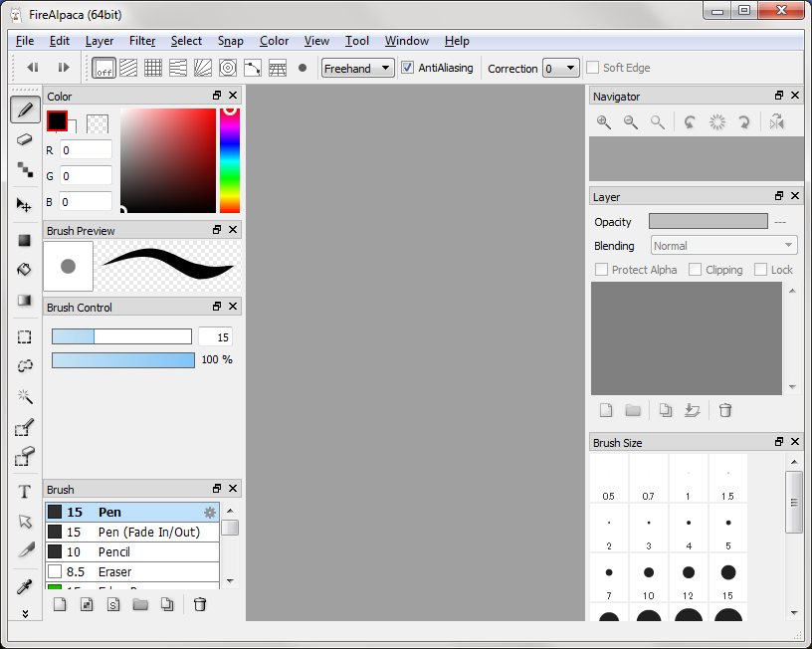
Task: Float the Brush Size panel
Action: pos(779,441)
